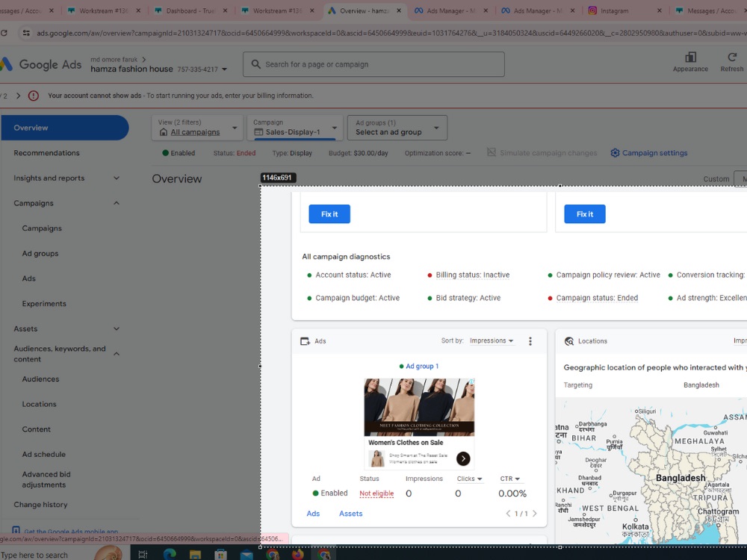This screenshot has width=747, height=560.
Task: Collapse the Campaigns sidebar section
Action: pyautogui.click(x=117, y=203)
